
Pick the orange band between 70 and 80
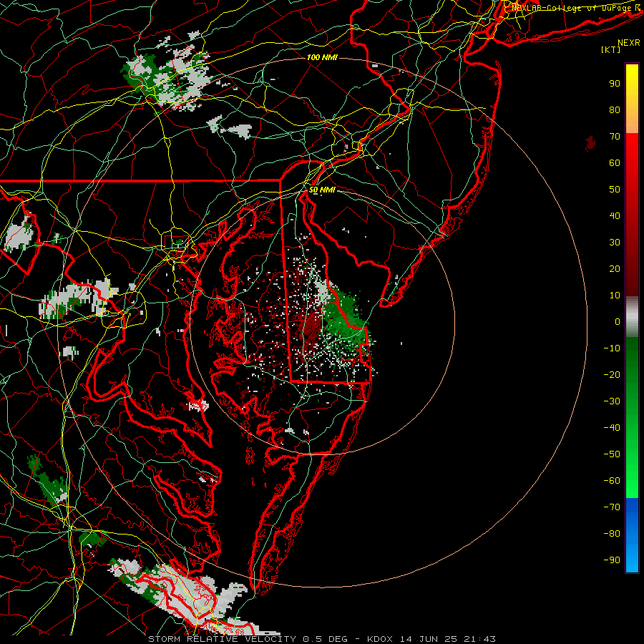click(632, 123)
